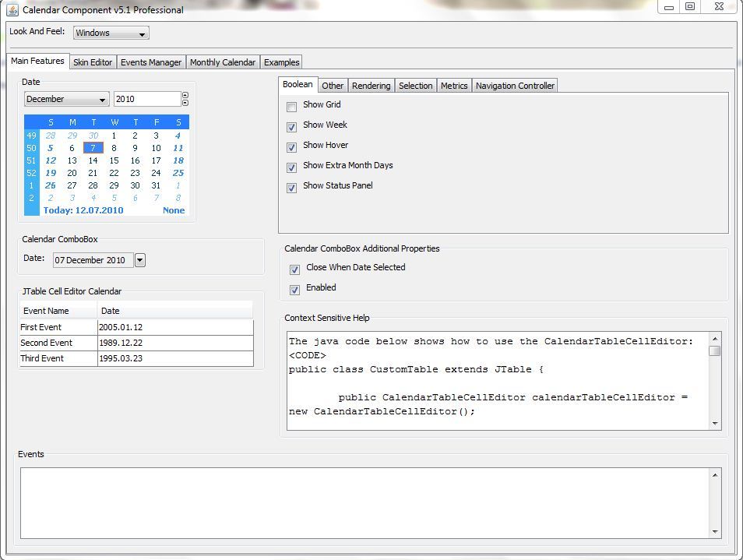Screen dimensions: 743x560
Task: Open the Events Manager tab
Action: pos(150,62)
